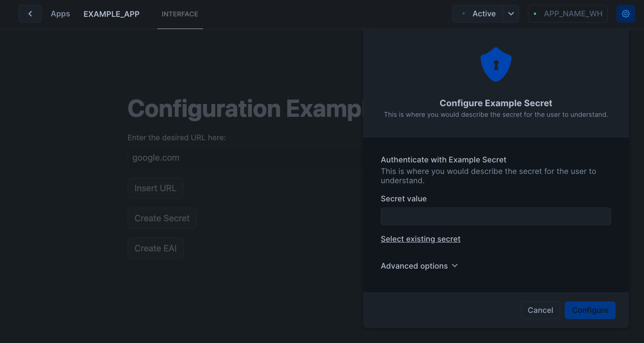Click the EXAMPLE_APP title

click(111, 14)
